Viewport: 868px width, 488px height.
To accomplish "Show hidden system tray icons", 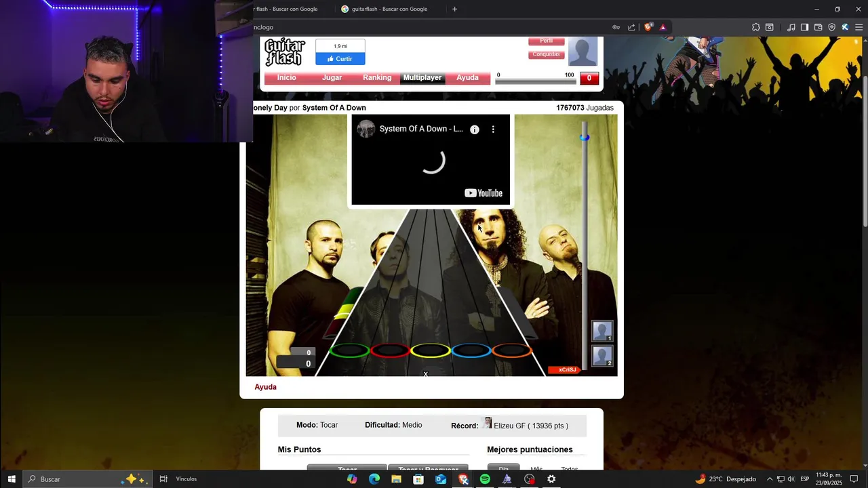I will pos(770,479).
